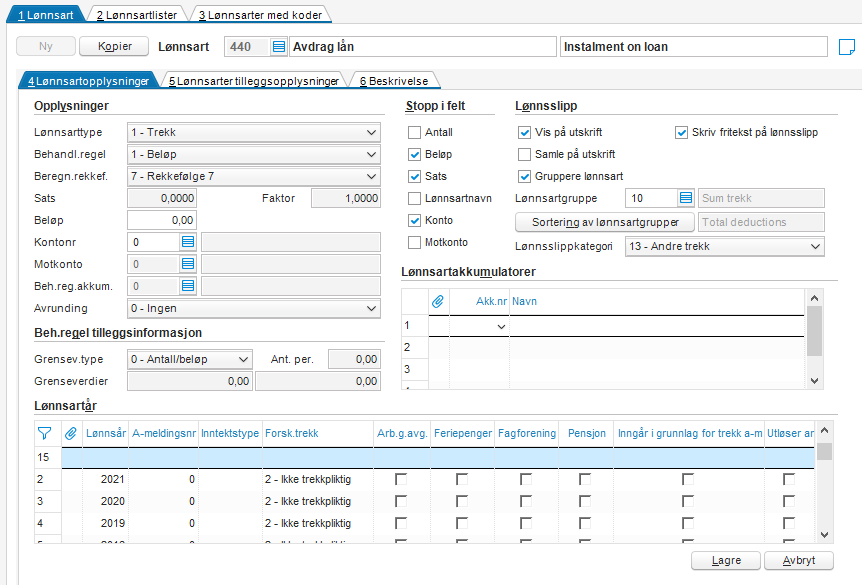Open the Kontonr lookup icon
Image resolution: width=862 pixels, height=585 pixels.
pos(188,242)
